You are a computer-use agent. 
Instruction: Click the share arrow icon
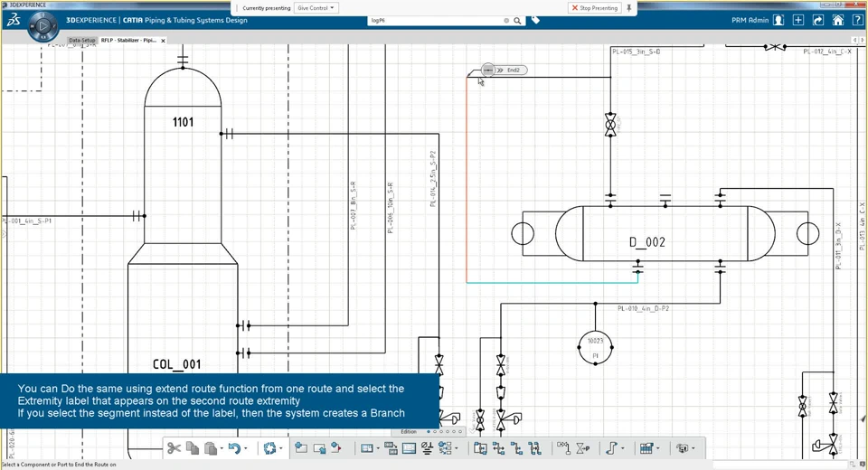[x=818, y=20]
